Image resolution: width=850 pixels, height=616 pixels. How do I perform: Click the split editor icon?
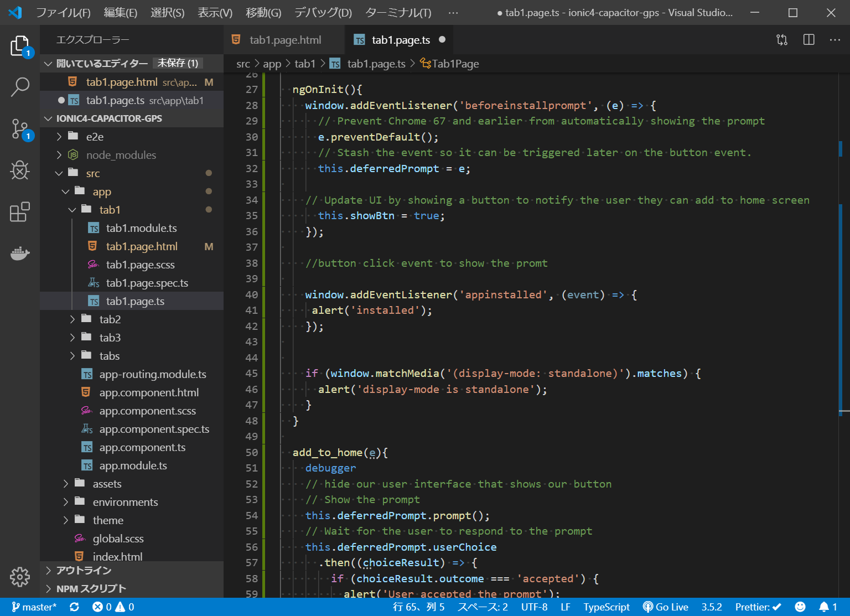808,40
